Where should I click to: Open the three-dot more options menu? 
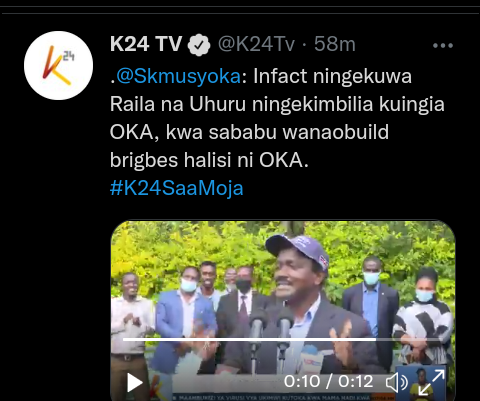tap(443, 45)
